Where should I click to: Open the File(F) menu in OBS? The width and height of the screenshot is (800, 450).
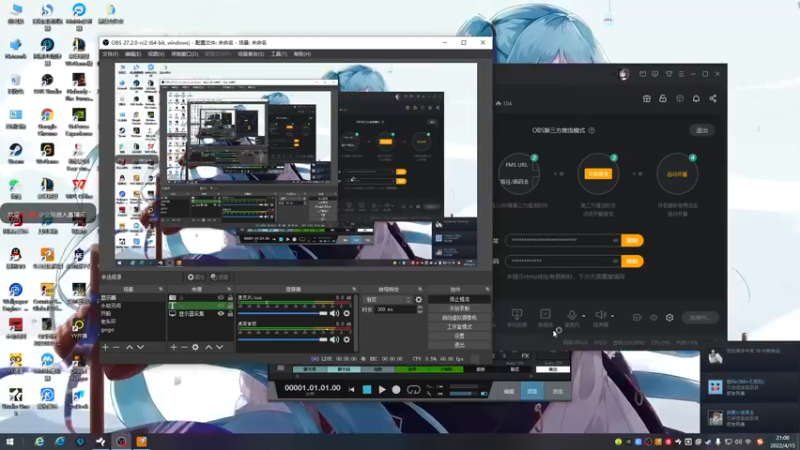tap(110, 54)
